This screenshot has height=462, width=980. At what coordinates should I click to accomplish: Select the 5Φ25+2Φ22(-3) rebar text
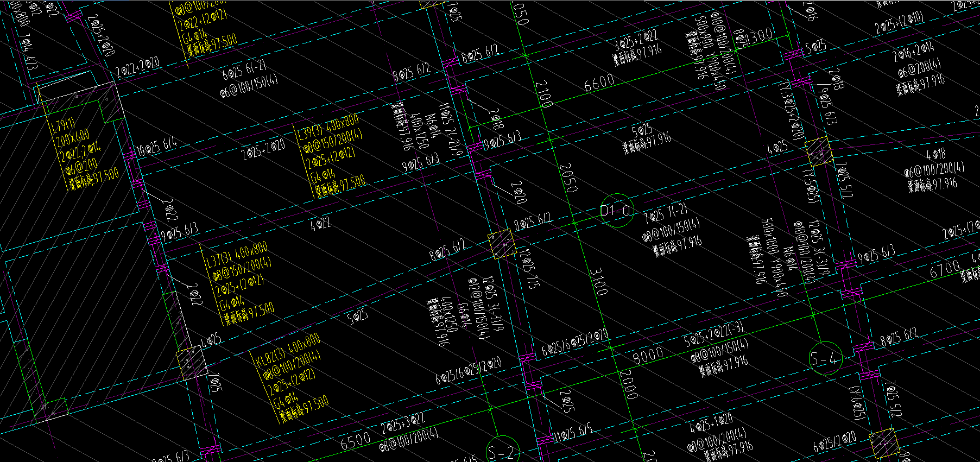coord(715,334)
